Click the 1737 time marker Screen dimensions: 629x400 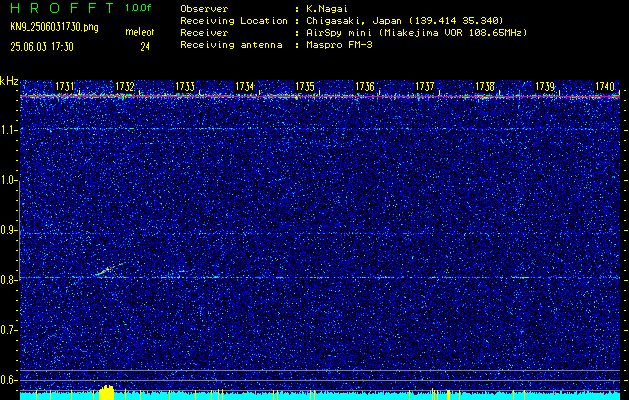pos(424,86)
